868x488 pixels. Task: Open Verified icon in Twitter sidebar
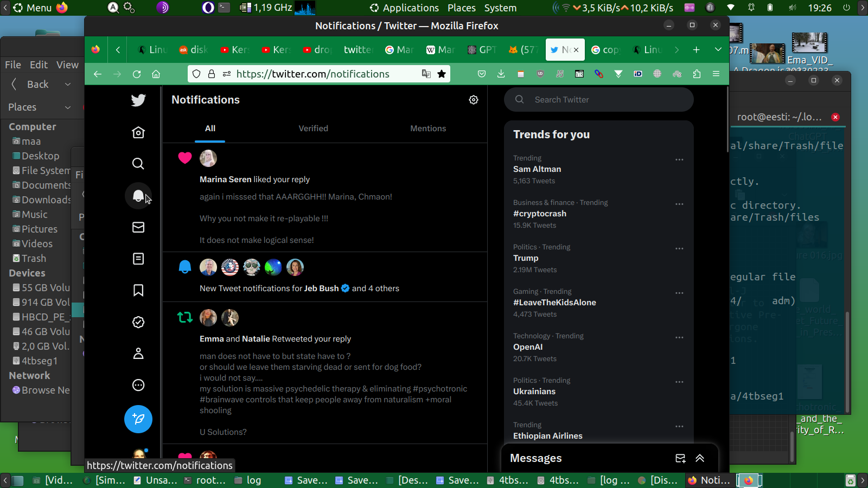coord(138,322)
